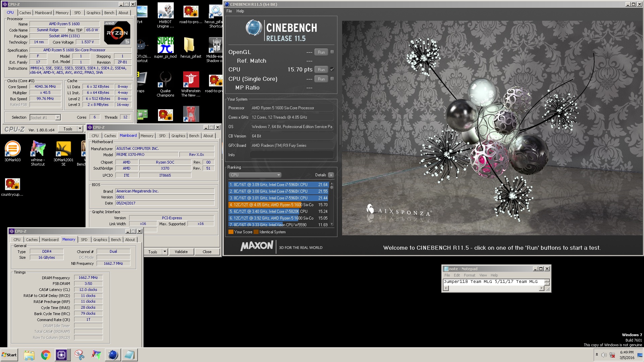Screen dimensions: 644x362
Task: Open the Tools dropdown arrow in top CPU-Z
Action: (x=80, y=129)
